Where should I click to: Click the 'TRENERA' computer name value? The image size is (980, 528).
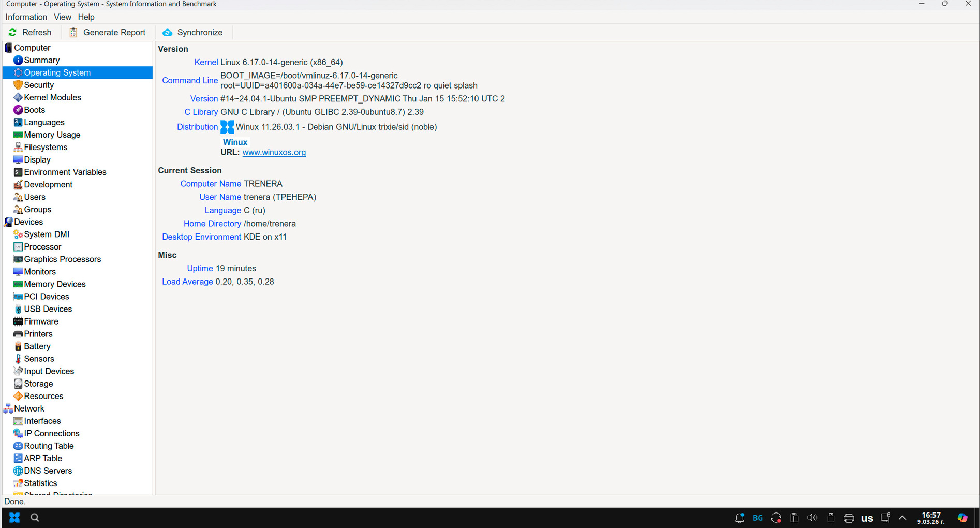tap(263, 184)
